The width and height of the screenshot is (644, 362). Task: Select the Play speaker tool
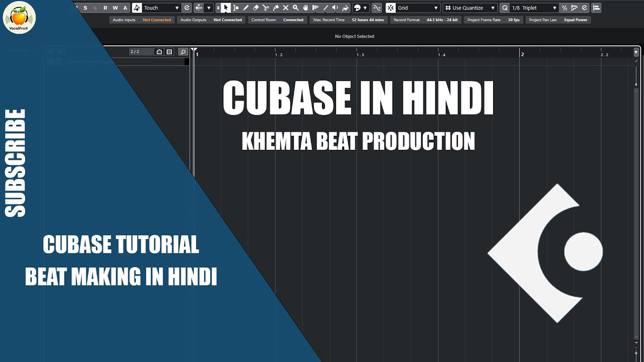(x=335, y=8)
